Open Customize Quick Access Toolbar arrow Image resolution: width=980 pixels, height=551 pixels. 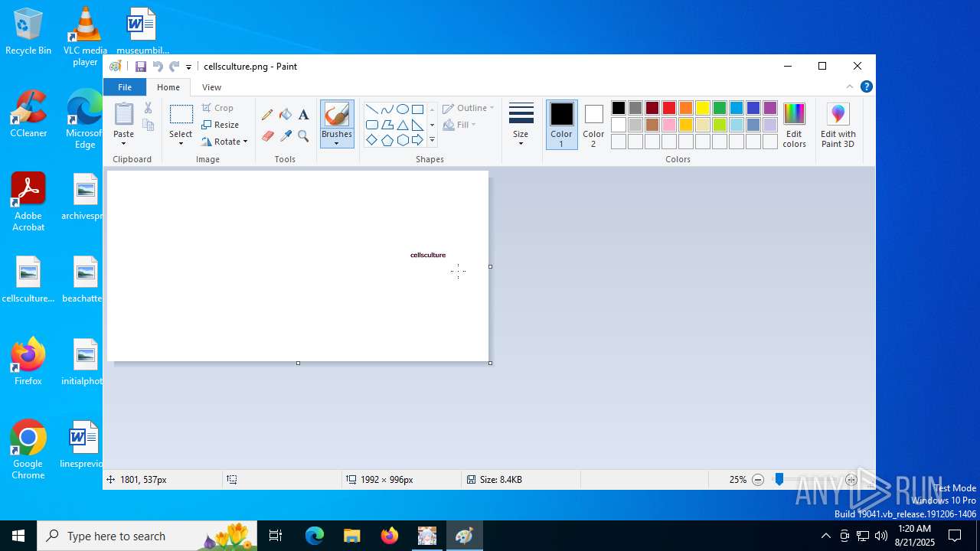click(x=188, y=67)
